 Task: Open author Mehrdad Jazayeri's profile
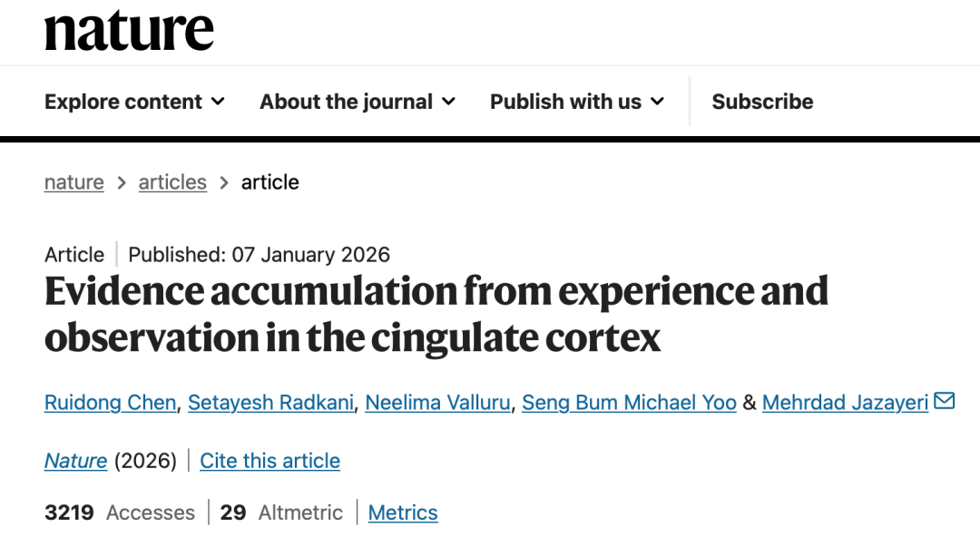[x=845, y=402]
